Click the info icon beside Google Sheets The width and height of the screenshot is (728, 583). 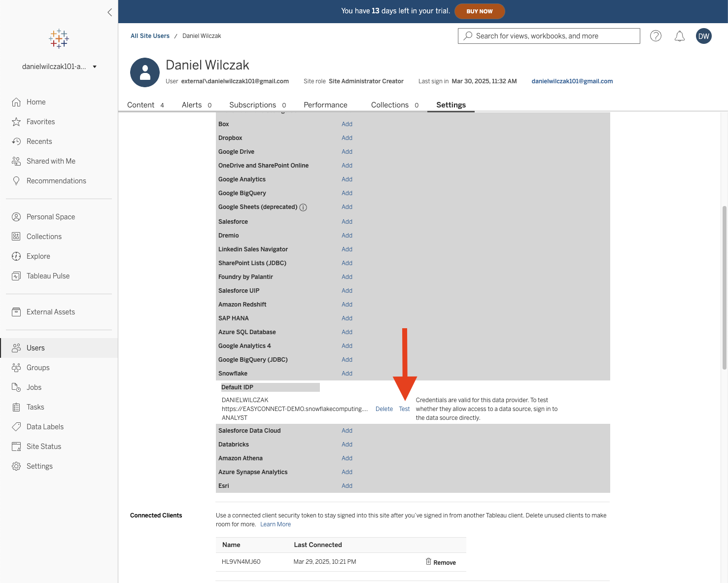point(303,207)
